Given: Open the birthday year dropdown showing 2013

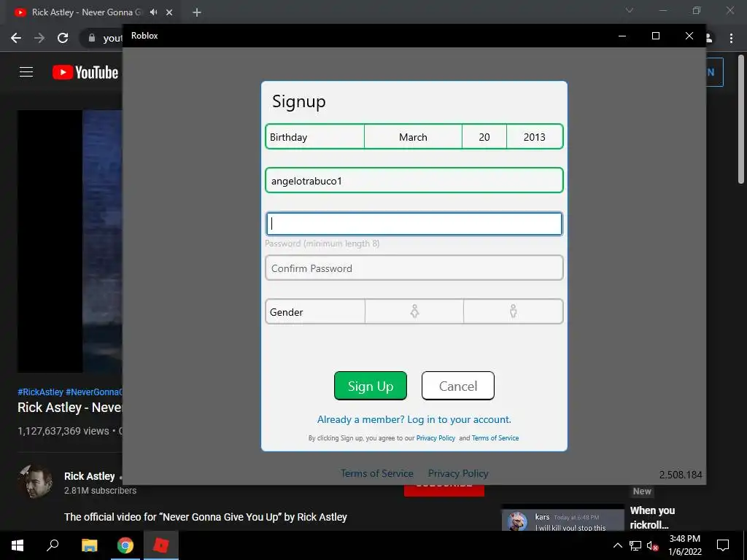Looking at the screenshot, I should click(x=535, y=137).
